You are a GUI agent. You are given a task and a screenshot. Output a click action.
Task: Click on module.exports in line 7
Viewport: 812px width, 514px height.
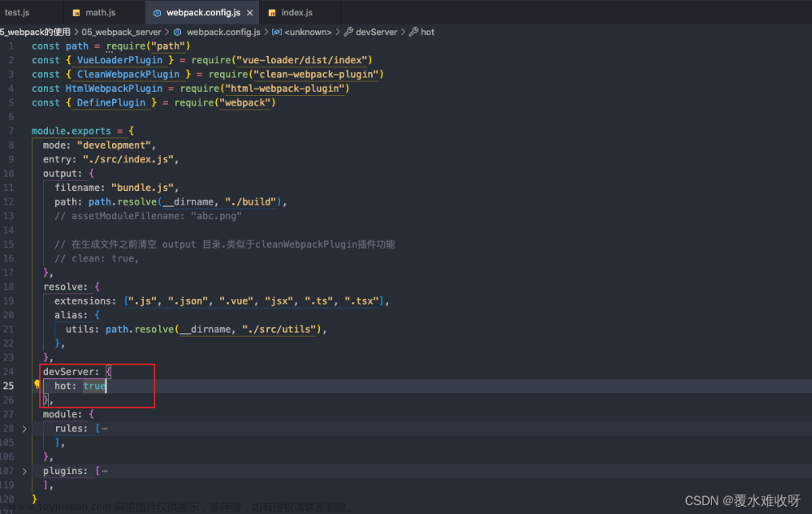coord(71,131)
